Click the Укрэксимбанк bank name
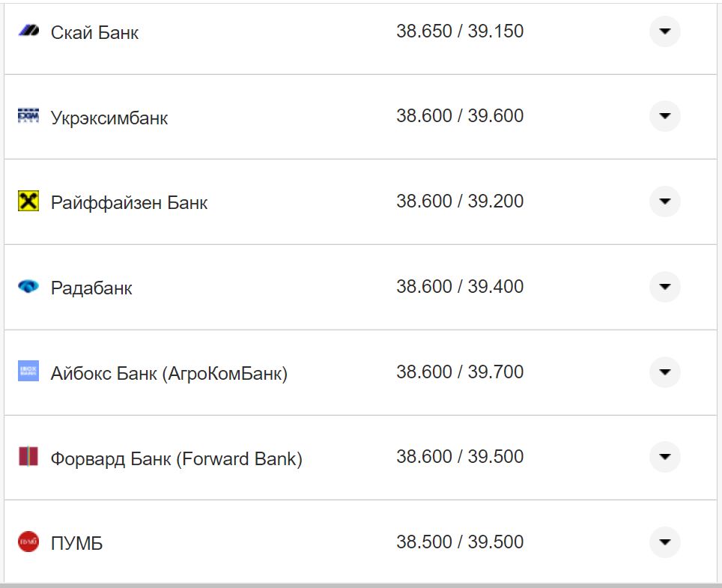The width and height of the screenshot is (722, 588). [x=109, y=118]
